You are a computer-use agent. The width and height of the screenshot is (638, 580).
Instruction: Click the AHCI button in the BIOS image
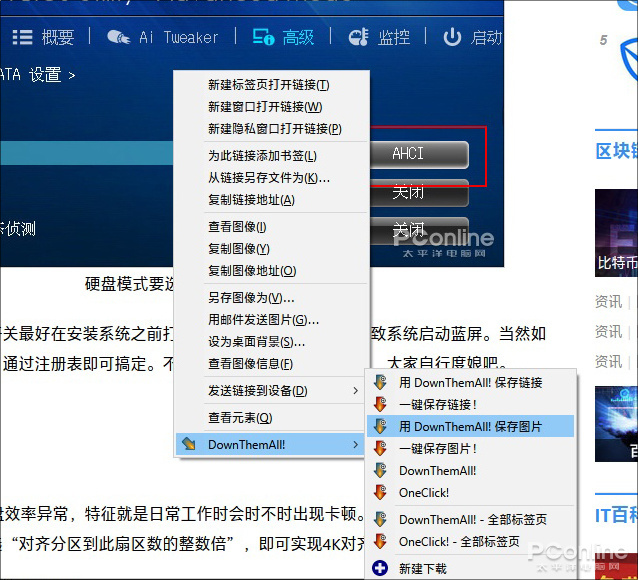[x=419, y=154]
